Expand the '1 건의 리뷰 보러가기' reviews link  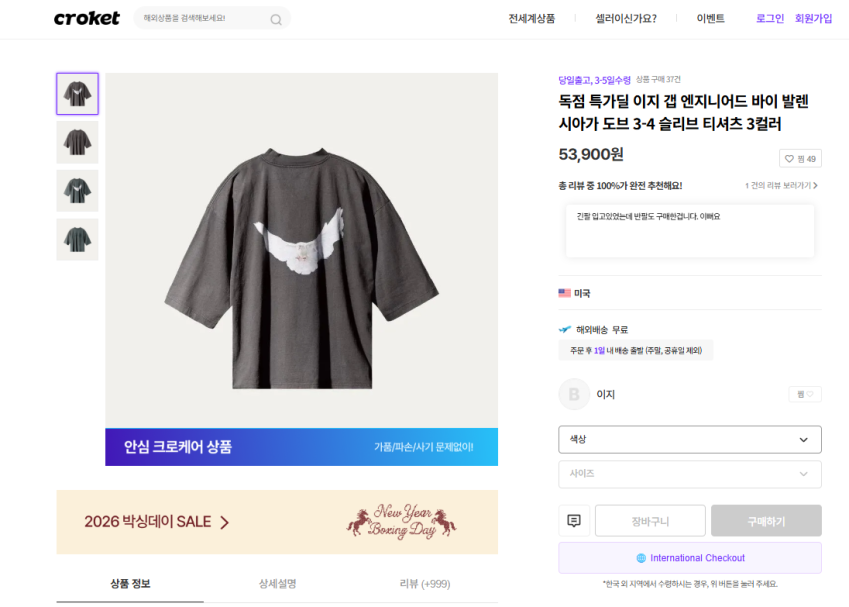click(781, 186)
